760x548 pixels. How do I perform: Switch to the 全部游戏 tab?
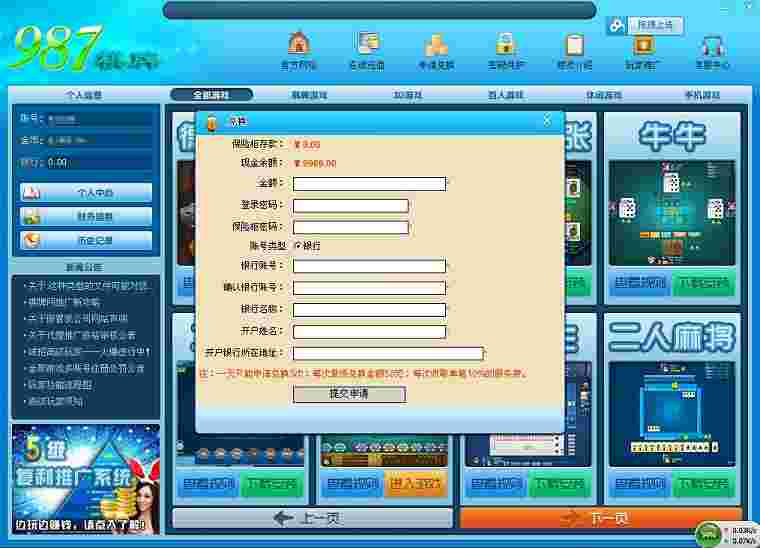coord(211,95)
